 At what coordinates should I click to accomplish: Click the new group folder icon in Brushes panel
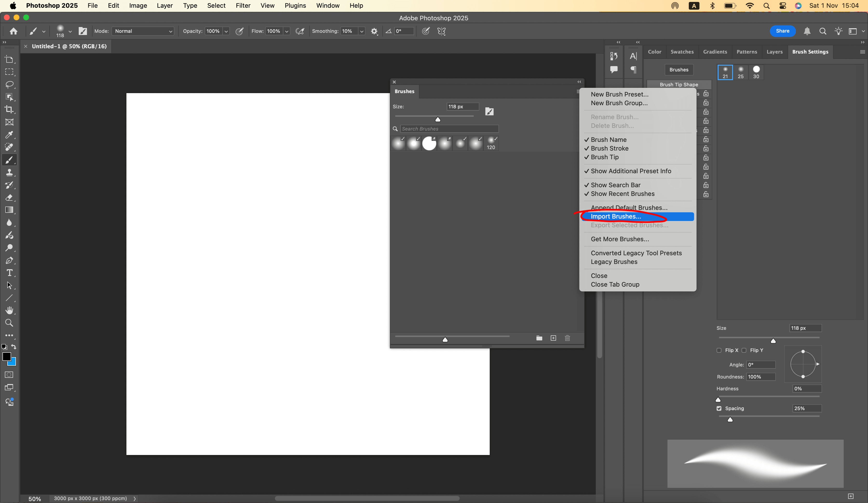[x=539, y=338]
